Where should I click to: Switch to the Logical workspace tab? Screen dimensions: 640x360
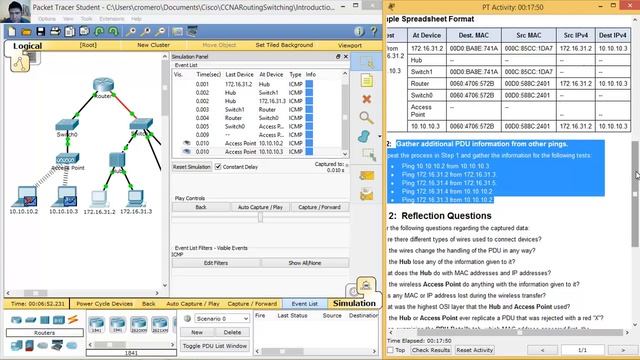27,46
